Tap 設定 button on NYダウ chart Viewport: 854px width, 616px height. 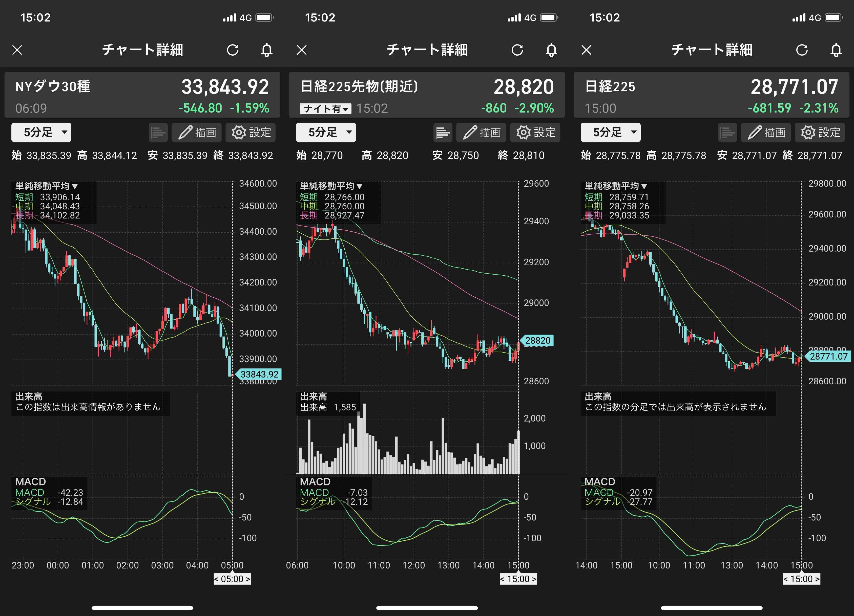[x=251, y=133]
